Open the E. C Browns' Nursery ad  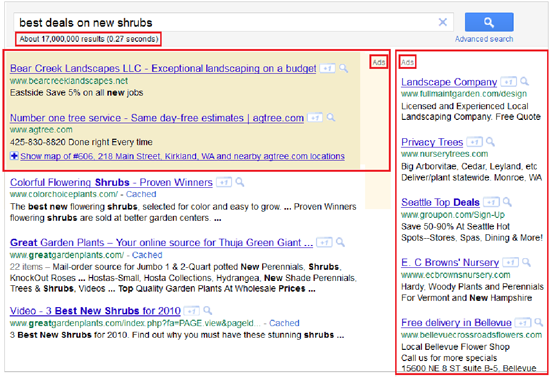[450, 262]
